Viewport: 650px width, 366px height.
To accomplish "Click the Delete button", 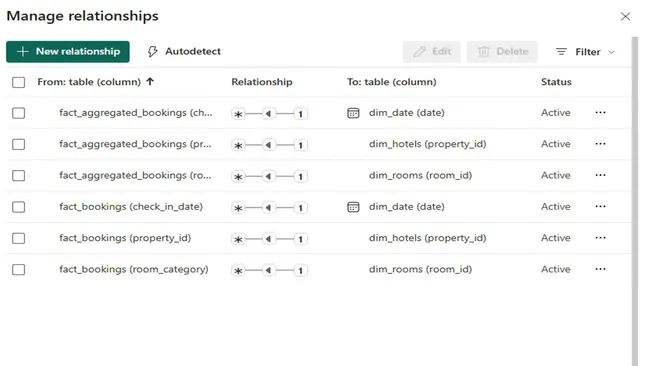I will [x=502, y=52].
